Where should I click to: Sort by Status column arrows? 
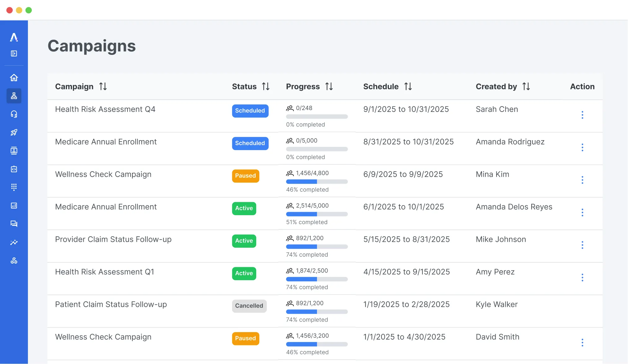coord(266,87)
